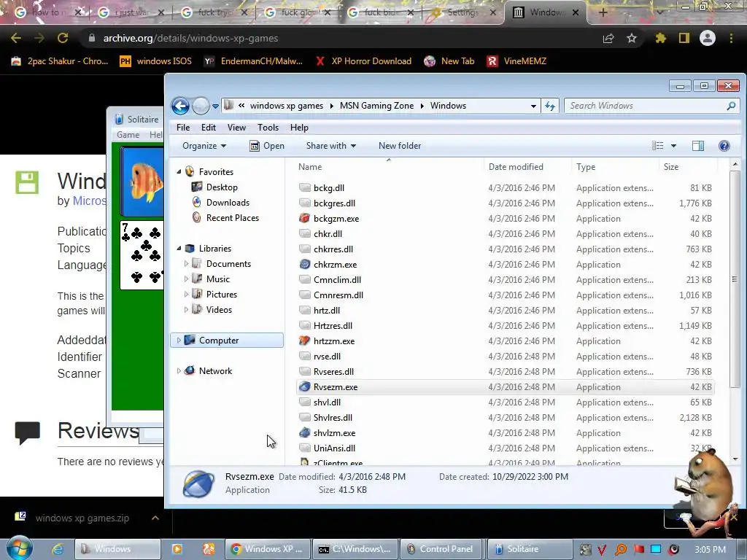Expand the Computer tree node
The width and height of the screenshot is (747, 560).
pyautogui.click(x=179, y=340)
